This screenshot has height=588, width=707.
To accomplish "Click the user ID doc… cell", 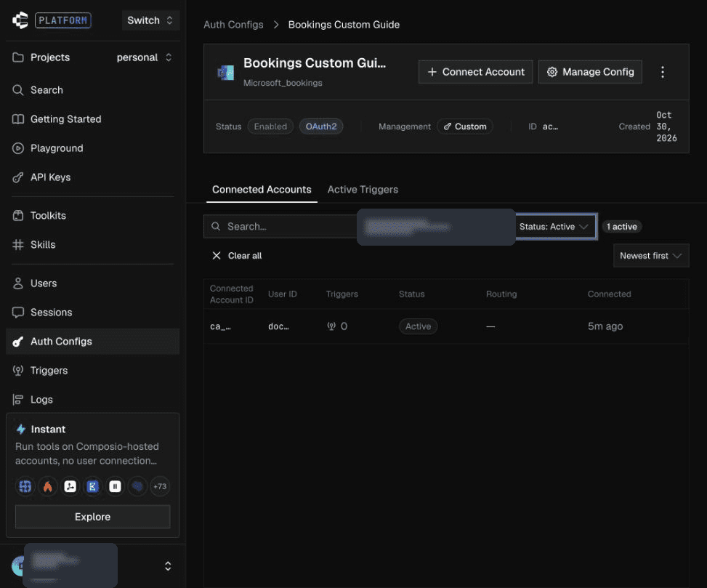I will (278, 326).
